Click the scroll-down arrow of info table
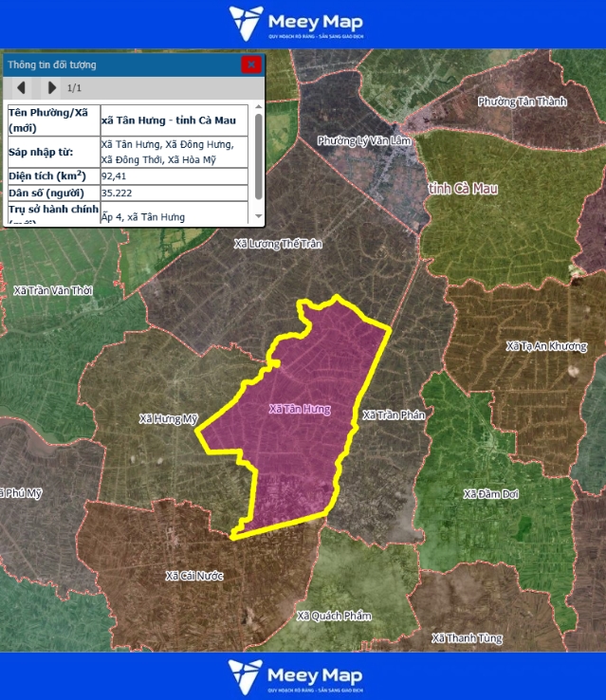The image size is (606, 700). [x=259, y=217]
